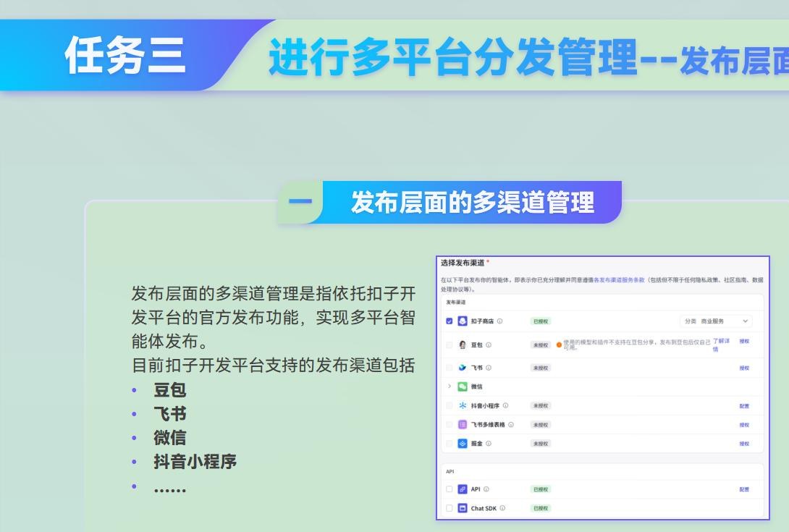The width and height of the screenshot is (789, 532).
Task: Open the info icon next to 飞书
Action: (x=489, y=368)
